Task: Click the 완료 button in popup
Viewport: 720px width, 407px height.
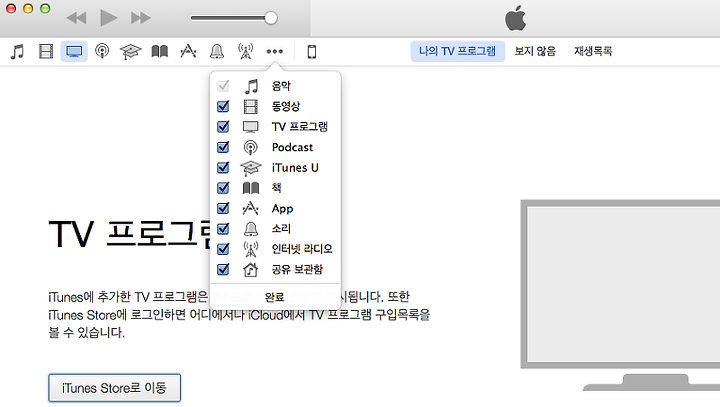Action: click(x=275, y=297)
